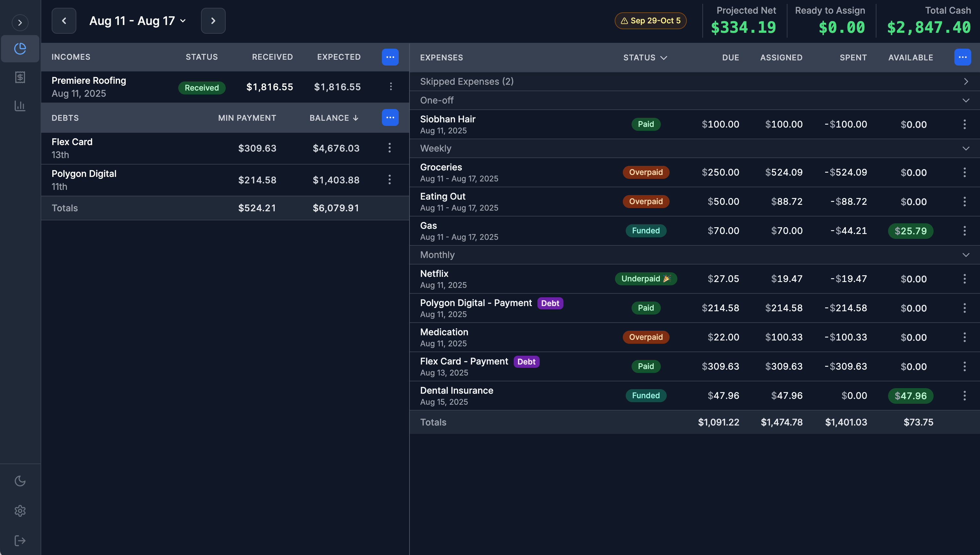This screenshot has height=555, width=980.
Task: Click the Ready to Assign $0.00 value
Action: (x=842, y=28)
